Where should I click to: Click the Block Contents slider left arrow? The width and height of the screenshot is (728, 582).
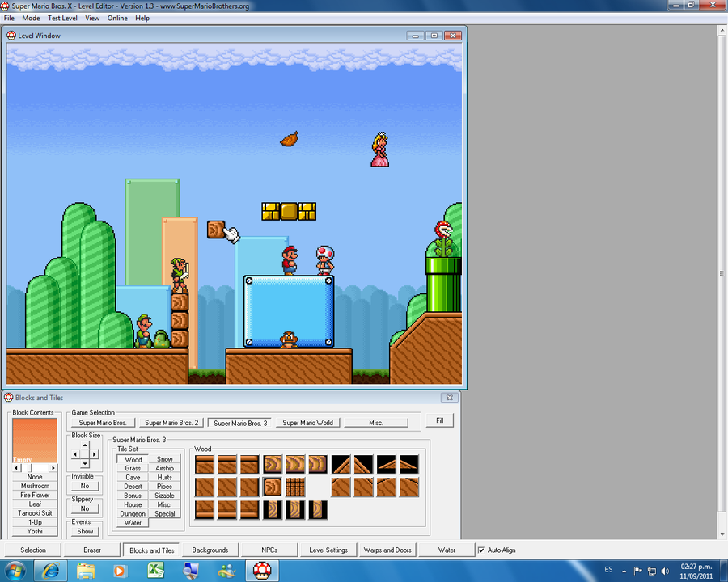(x=17, y=468)
